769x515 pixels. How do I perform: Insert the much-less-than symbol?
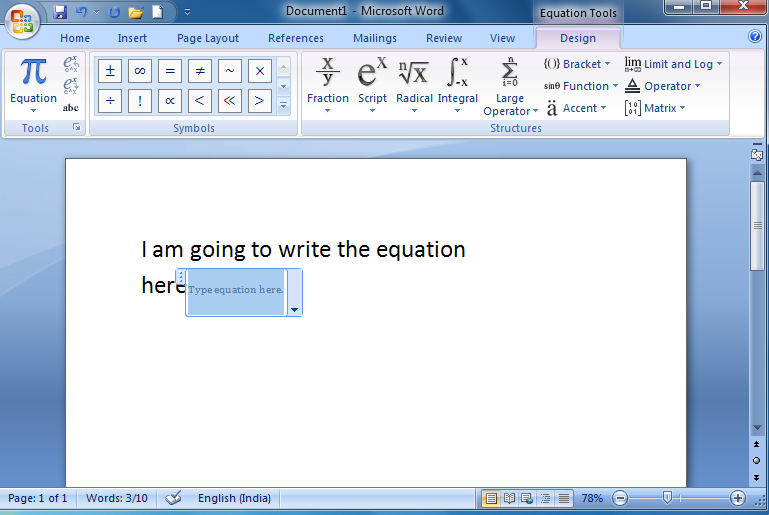[x=230, y=101]
